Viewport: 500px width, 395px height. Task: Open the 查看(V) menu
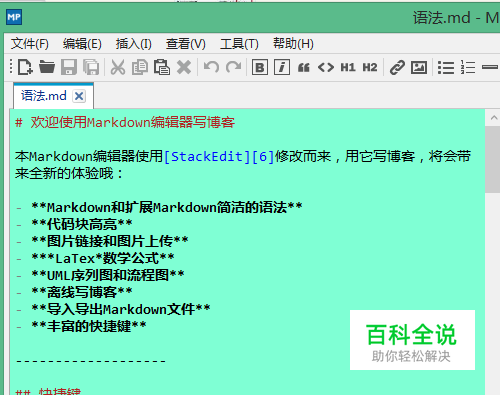pos(186,44)
